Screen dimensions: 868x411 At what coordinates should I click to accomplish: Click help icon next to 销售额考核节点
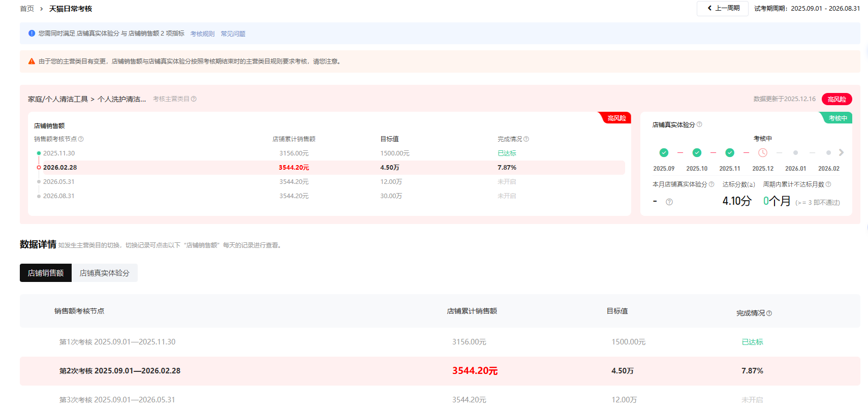point(81,139)
